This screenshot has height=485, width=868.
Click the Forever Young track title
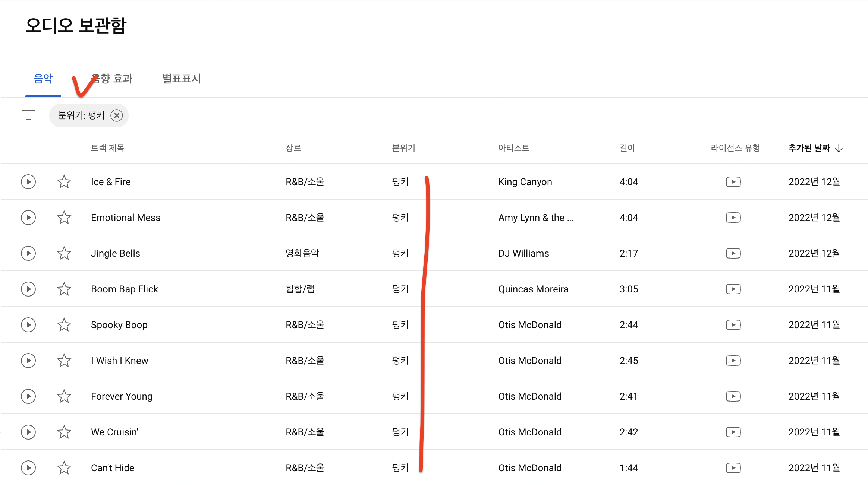[x=122, y=396]
